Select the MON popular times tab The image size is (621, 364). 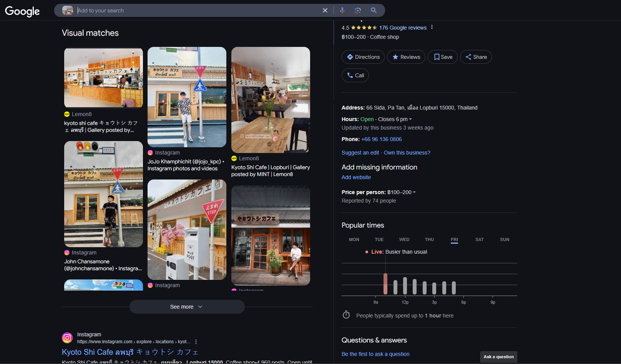tap(354, 239)
